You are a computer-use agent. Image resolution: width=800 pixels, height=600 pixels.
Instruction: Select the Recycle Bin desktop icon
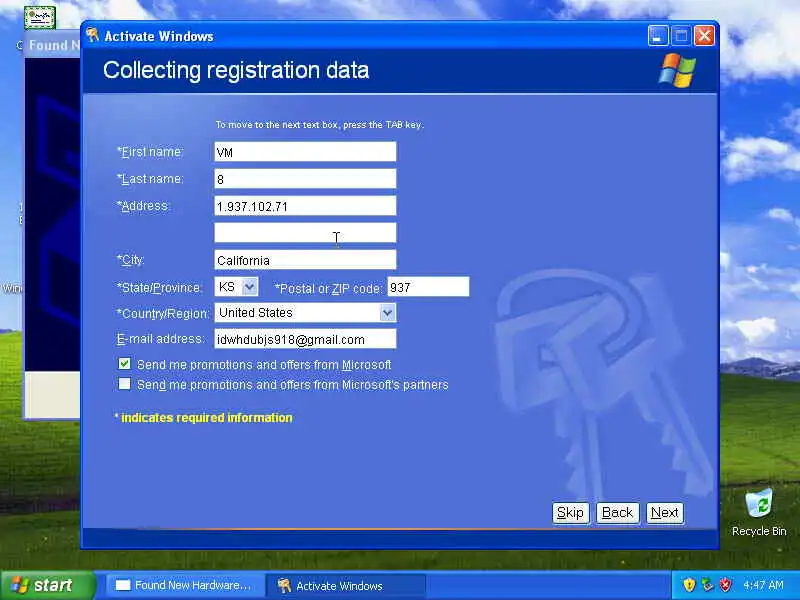(x=759, y=512)
